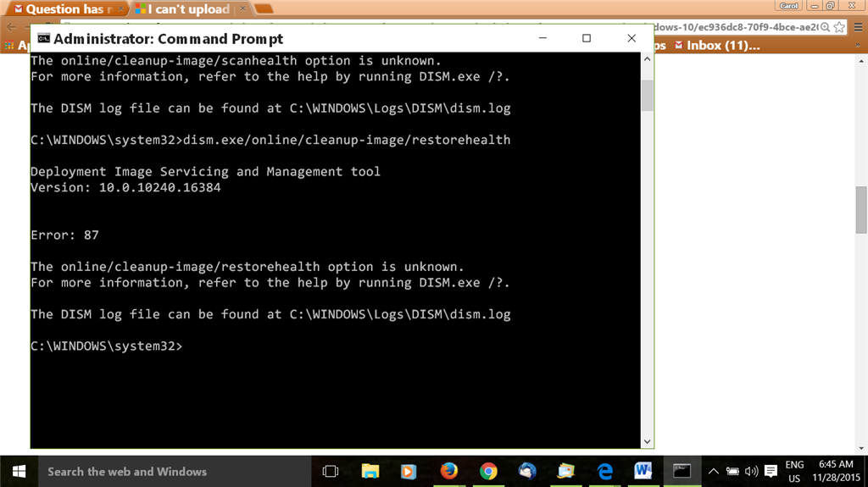Click 'The online/cleanup-image/restorehealth option is unknown.' line
The width and height of the screenshot is (868, 487).
point(247,267)
